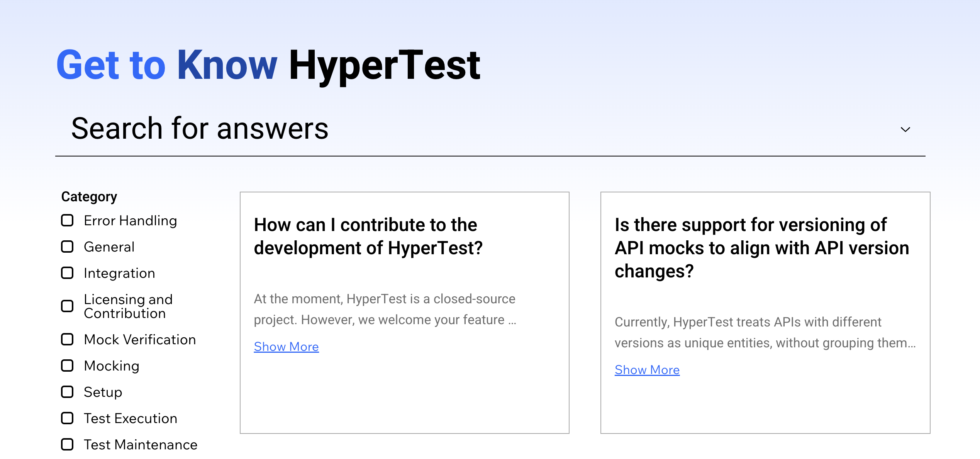Select the question about contributing to HyperTest
The image size is (980, 459).
tap(366, 236)
